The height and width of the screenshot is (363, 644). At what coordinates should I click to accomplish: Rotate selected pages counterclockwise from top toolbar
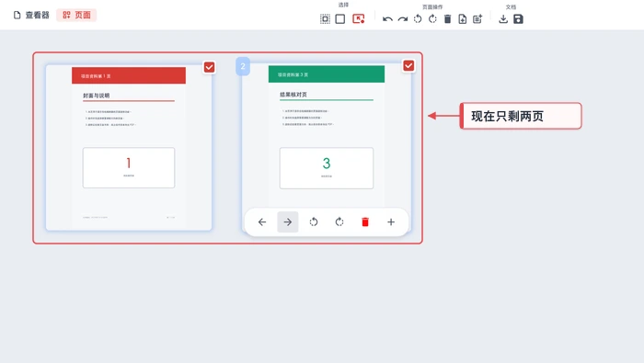pyautogui.click(x=418, y=19)
